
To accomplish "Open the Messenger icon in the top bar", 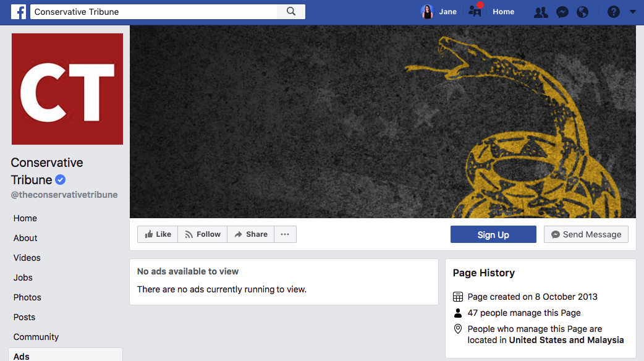I will tap(562, 12).
